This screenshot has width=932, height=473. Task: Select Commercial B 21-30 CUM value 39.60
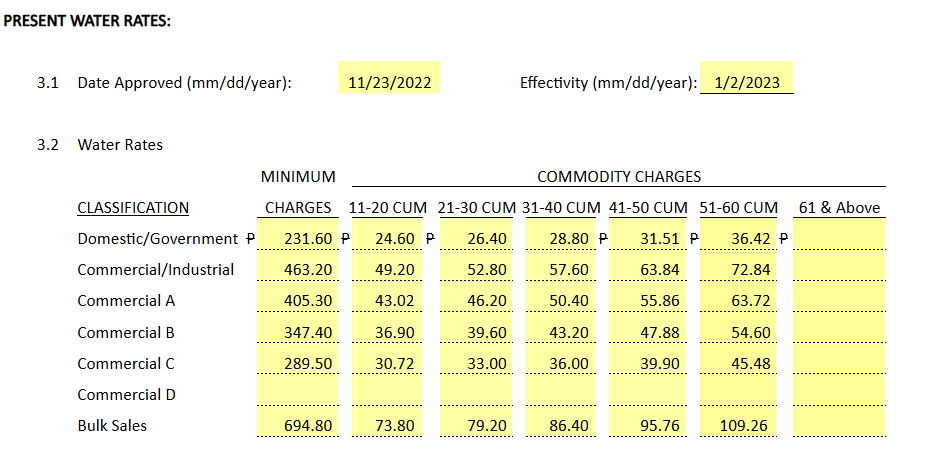coord(476,328)
